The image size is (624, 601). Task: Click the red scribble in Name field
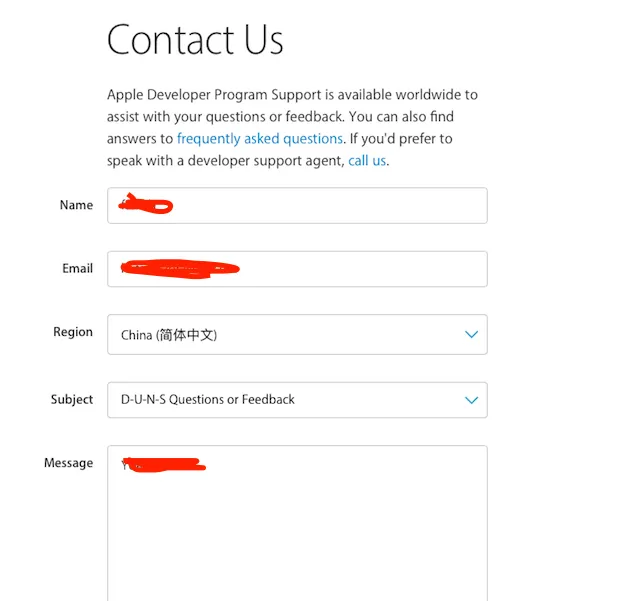point(146,204)
